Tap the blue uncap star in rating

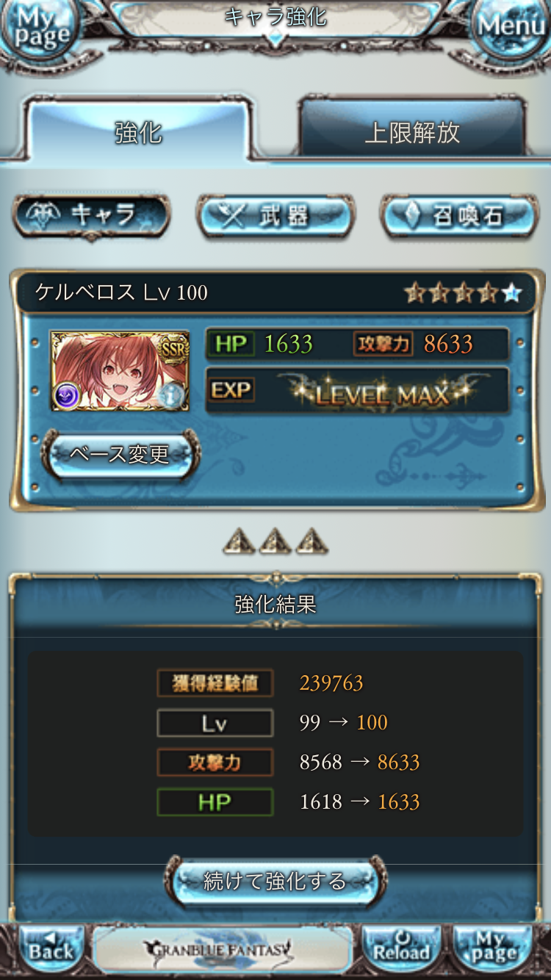(x=512, y=293)
